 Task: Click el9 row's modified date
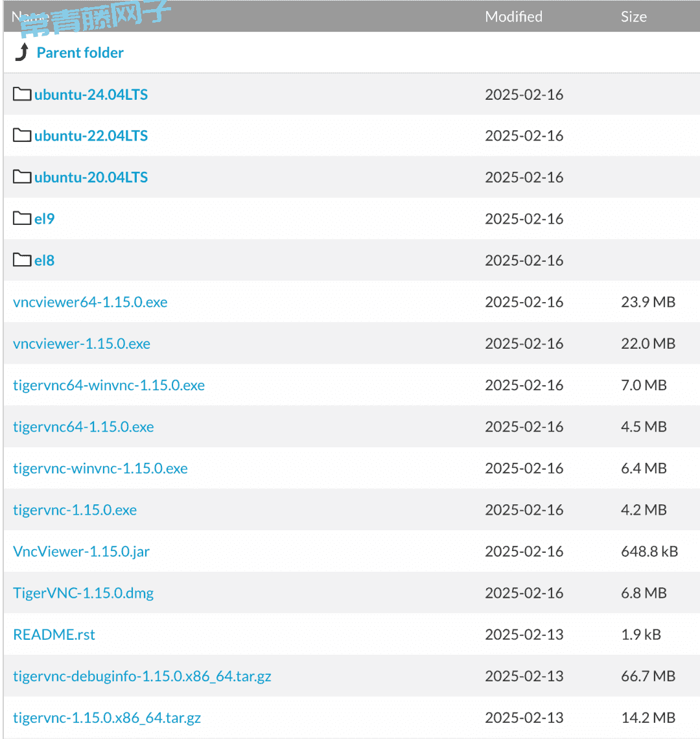click(x=524, y=219)
